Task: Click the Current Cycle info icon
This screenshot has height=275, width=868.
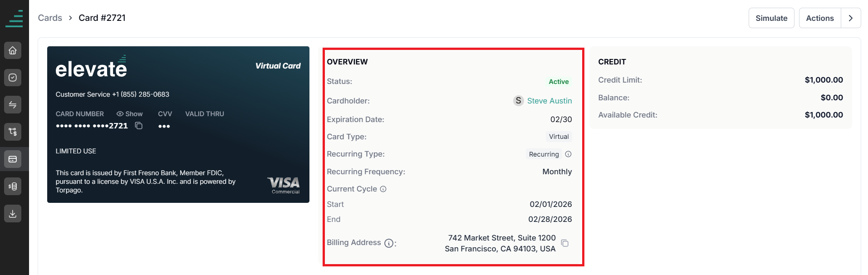Action: pos(383,189)
